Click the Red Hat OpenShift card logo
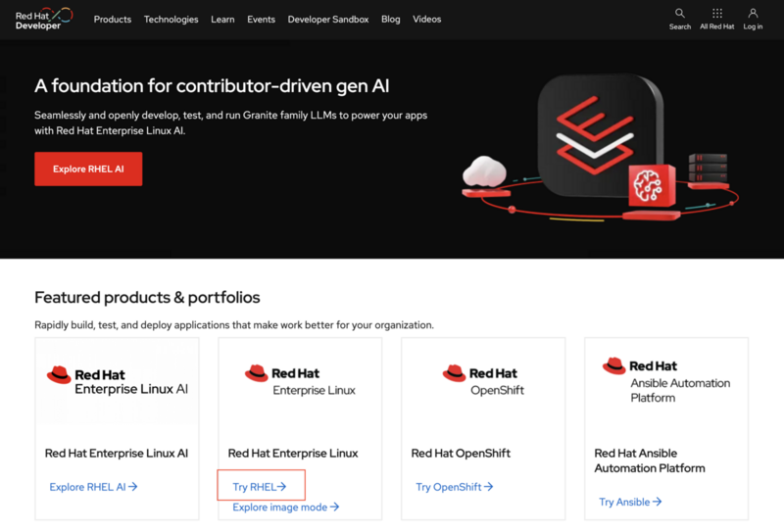 click(x=483, y=381)
